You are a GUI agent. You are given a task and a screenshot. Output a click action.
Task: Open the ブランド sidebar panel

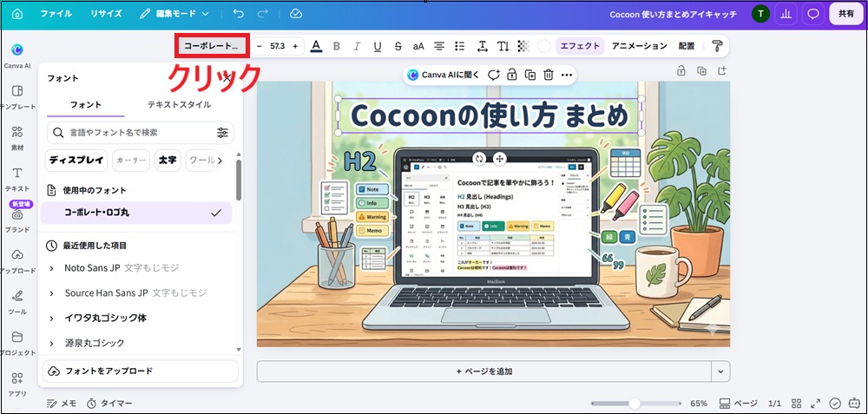17,220
